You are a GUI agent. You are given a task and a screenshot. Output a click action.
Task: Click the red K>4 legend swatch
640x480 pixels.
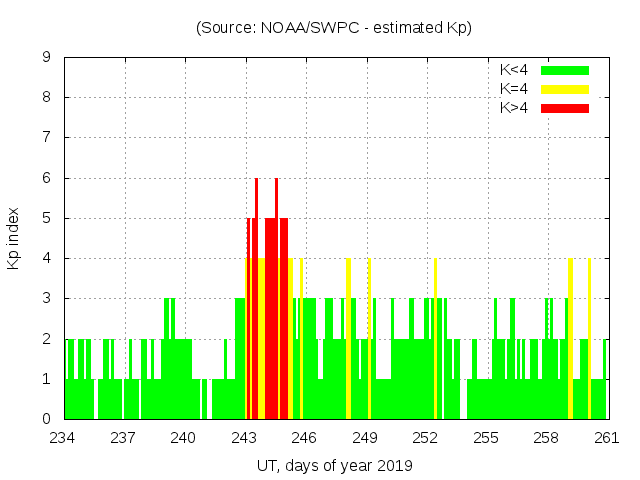(x=565, y=107)
